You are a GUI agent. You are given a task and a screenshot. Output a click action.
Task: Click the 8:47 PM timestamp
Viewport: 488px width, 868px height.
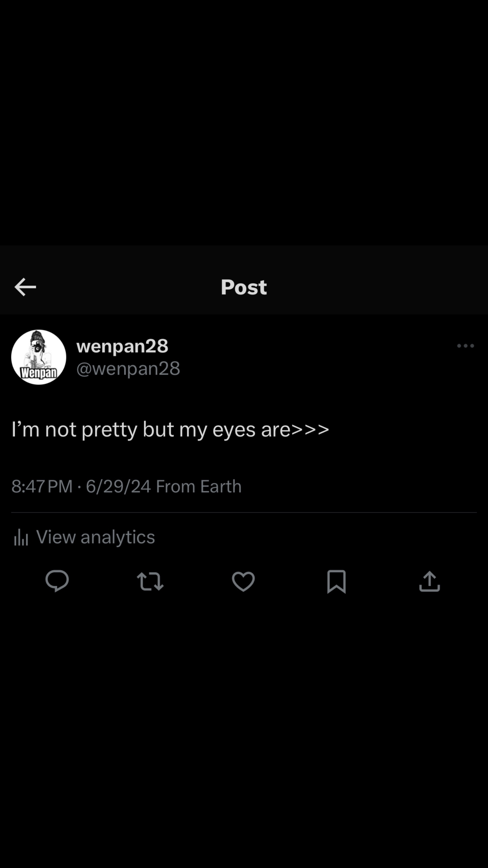pos(42,487)
